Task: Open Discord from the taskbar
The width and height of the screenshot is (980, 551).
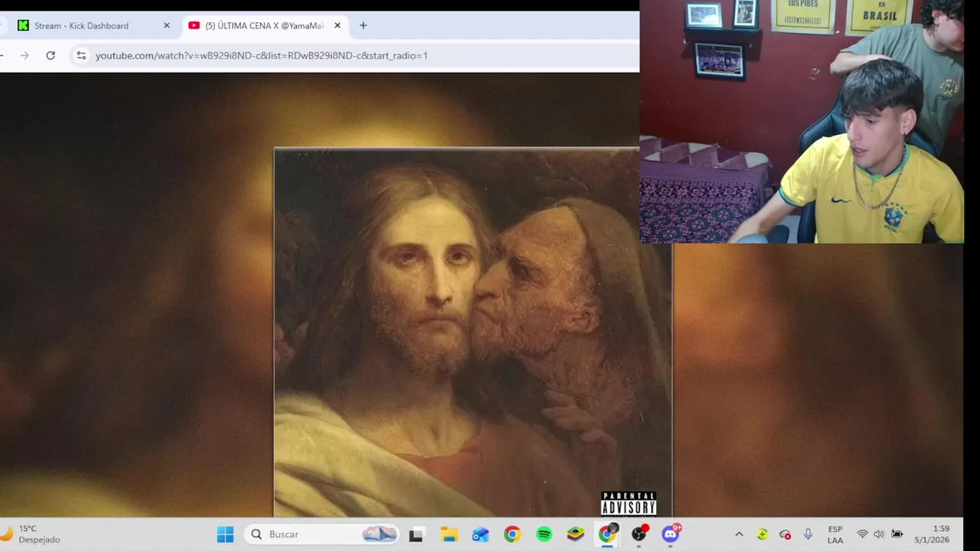Action: pos(671,534)
